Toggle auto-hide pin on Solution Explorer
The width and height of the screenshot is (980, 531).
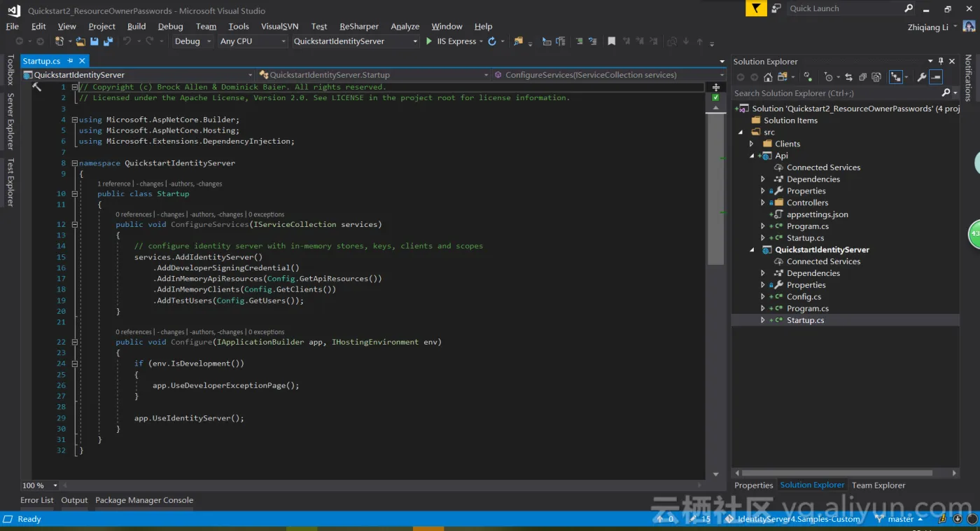[x=941, y=61]
